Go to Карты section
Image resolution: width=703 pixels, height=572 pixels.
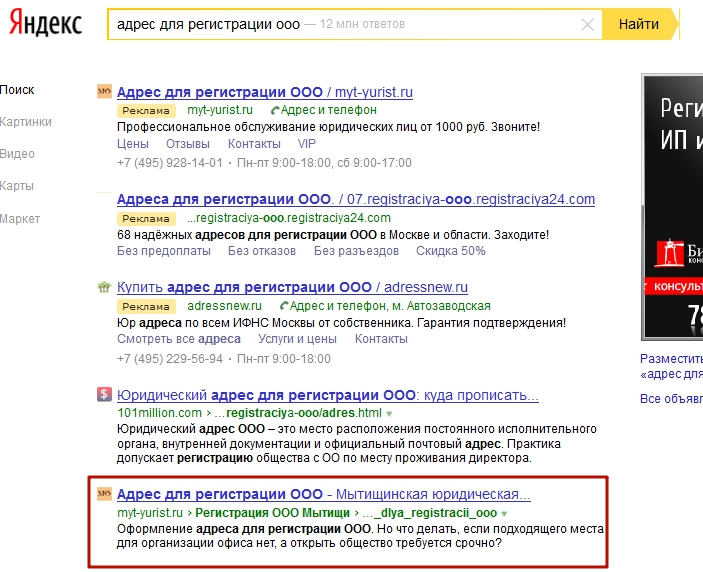pyautogui.click(x=17, y=186)
